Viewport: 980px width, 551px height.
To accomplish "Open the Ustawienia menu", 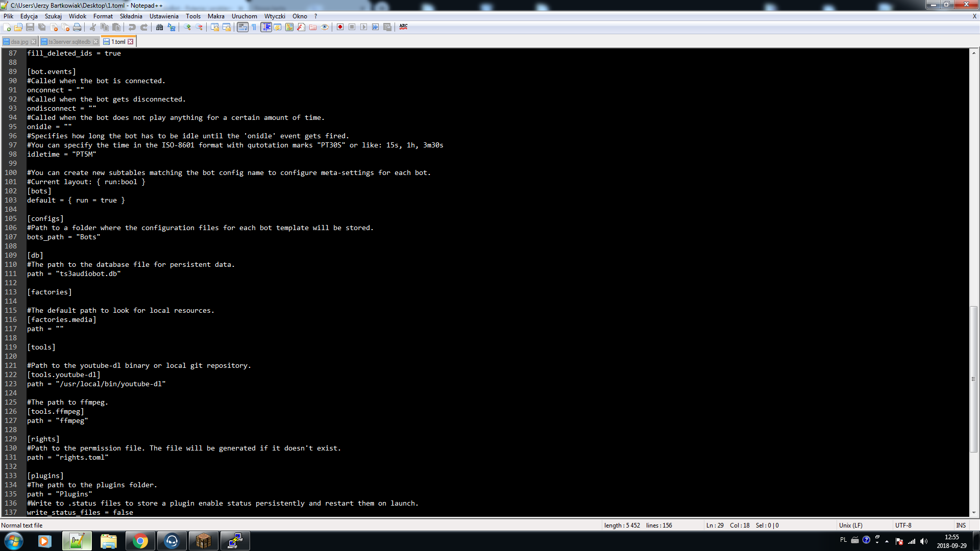I will click(164, 16).
